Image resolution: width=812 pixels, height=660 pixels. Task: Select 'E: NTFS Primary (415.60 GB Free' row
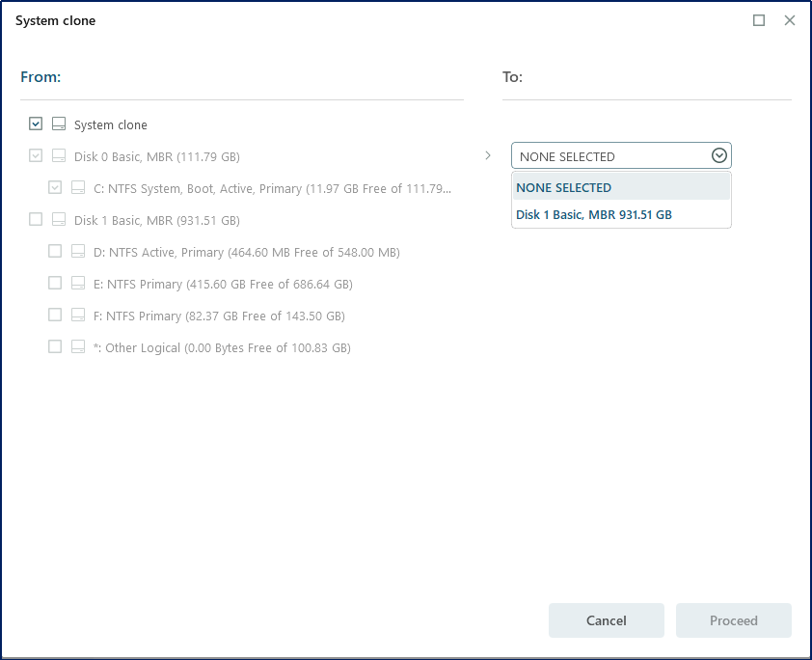[x=223, y=284]
